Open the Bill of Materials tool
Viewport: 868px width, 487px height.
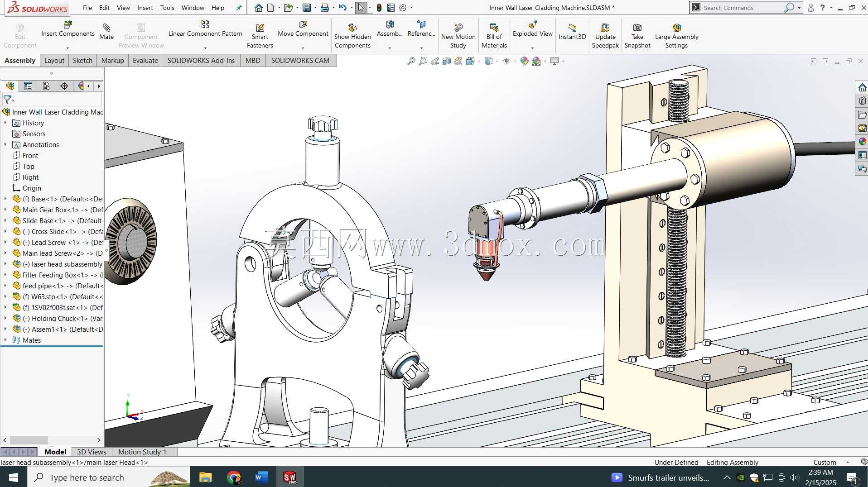[x=494, y=36]
